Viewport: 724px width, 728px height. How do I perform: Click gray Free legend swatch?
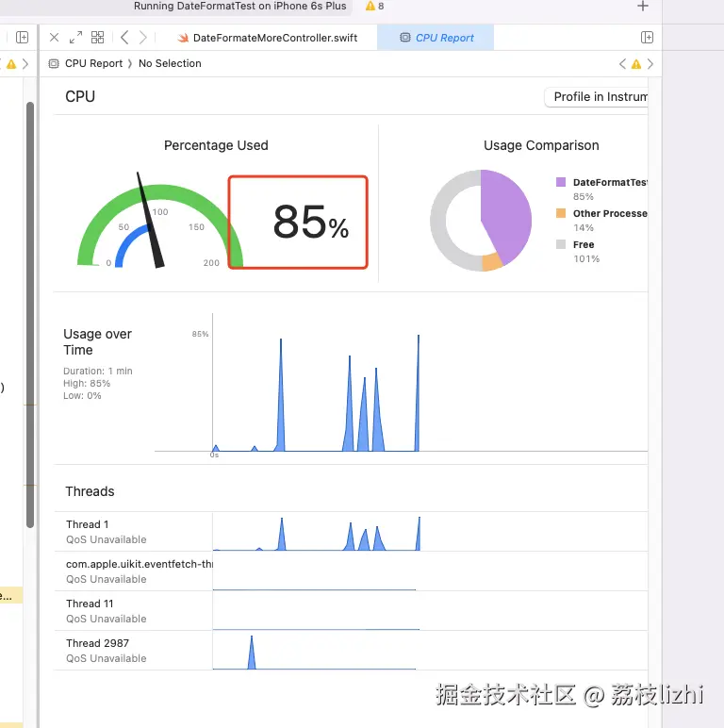pos(561,244)
